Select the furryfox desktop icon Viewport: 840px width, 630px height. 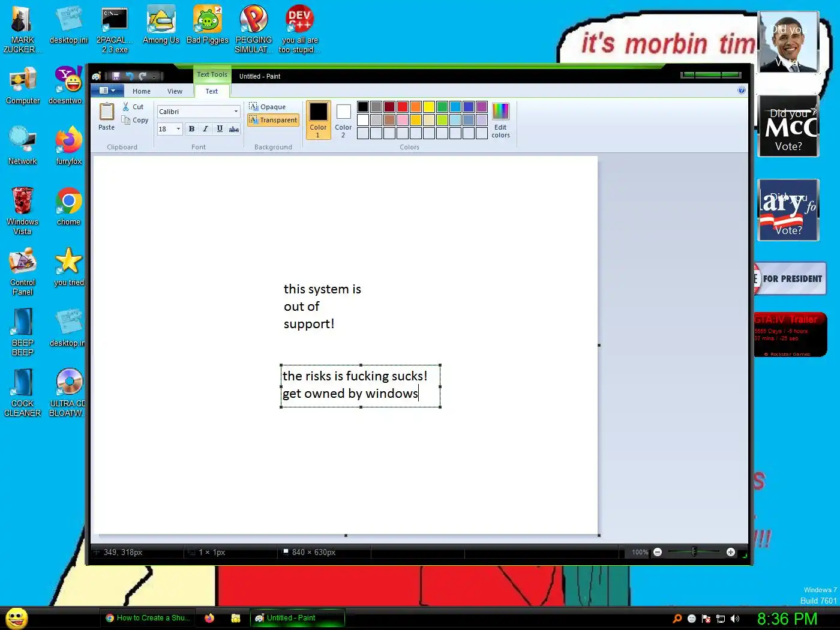(69, 146)
